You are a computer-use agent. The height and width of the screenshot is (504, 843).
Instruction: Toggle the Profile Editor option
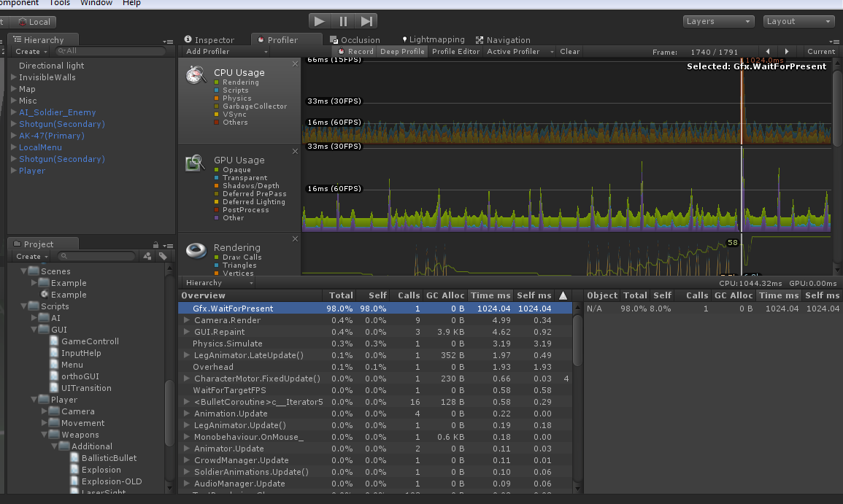455,52
